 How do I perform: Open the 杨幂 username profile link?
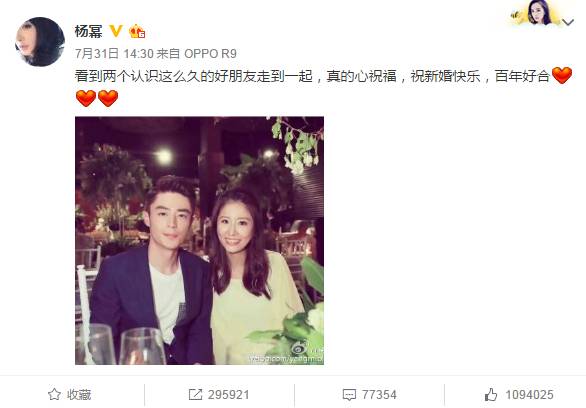(x=89, y=31)
